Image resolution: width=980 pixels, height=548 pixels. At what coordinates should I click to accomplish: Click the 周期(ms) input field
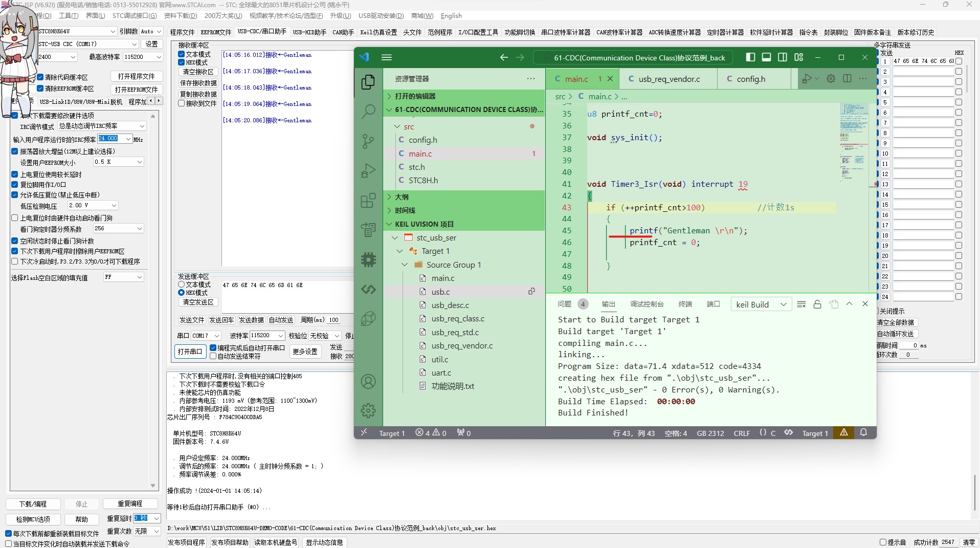point(334,320)
